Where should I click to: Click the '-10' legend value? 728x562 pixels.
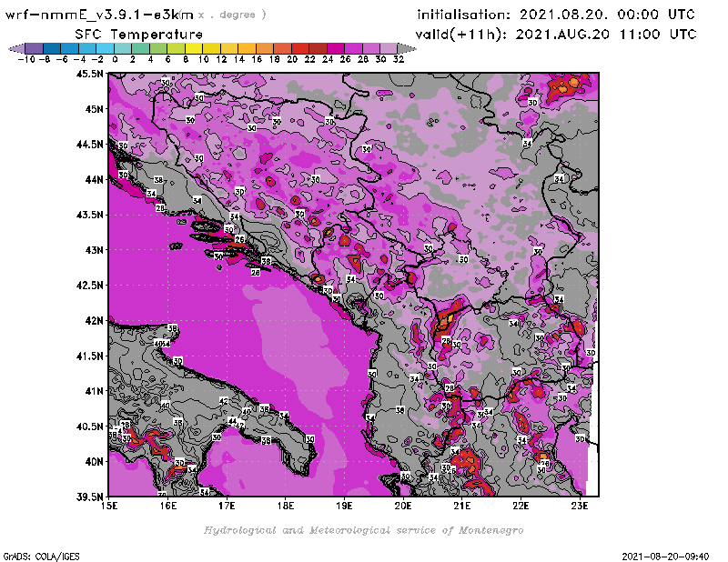26,59
